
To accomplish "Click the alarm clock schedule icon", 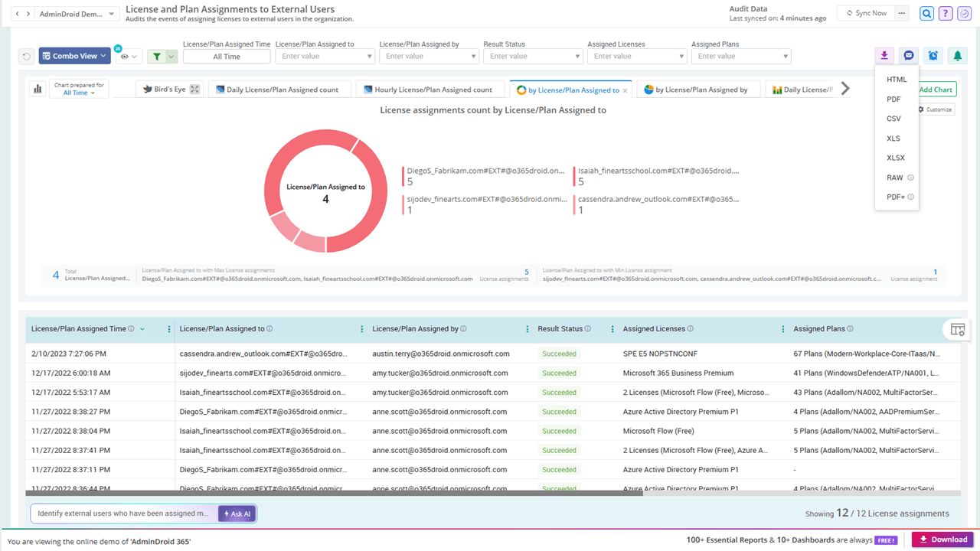I will point(933,55).
